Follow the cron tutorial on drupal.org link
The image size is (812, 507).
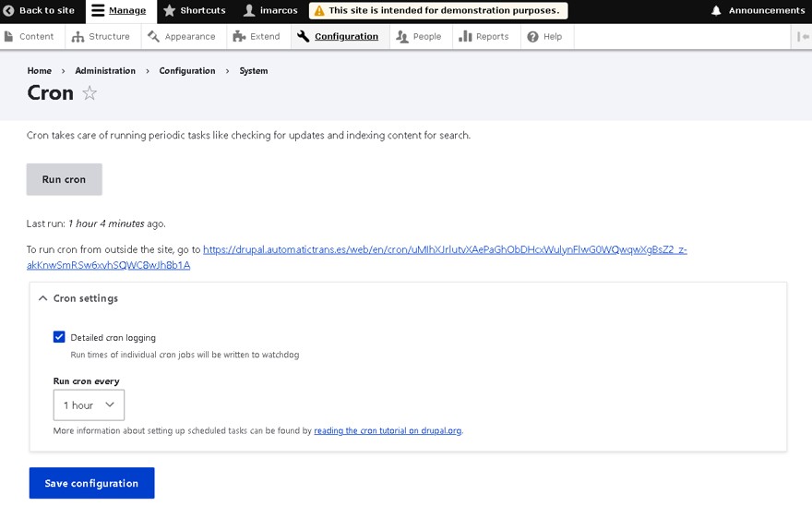(x=388, y=430)
